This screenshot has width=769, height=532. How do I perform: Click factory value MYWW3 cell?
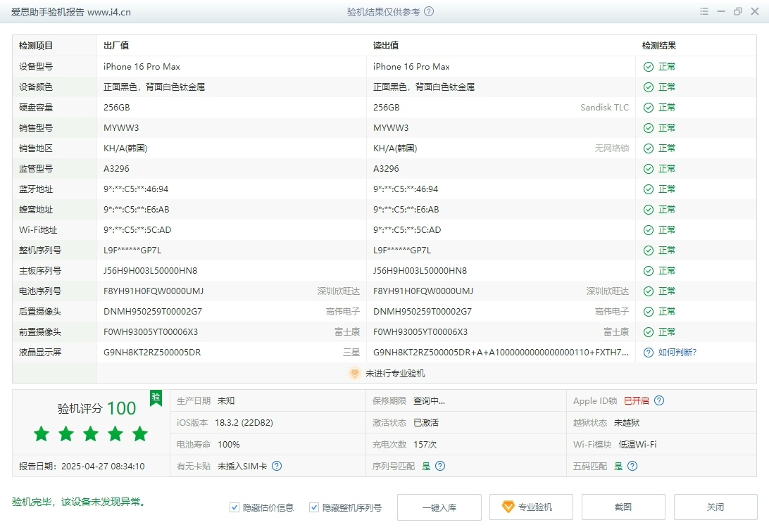121,128
